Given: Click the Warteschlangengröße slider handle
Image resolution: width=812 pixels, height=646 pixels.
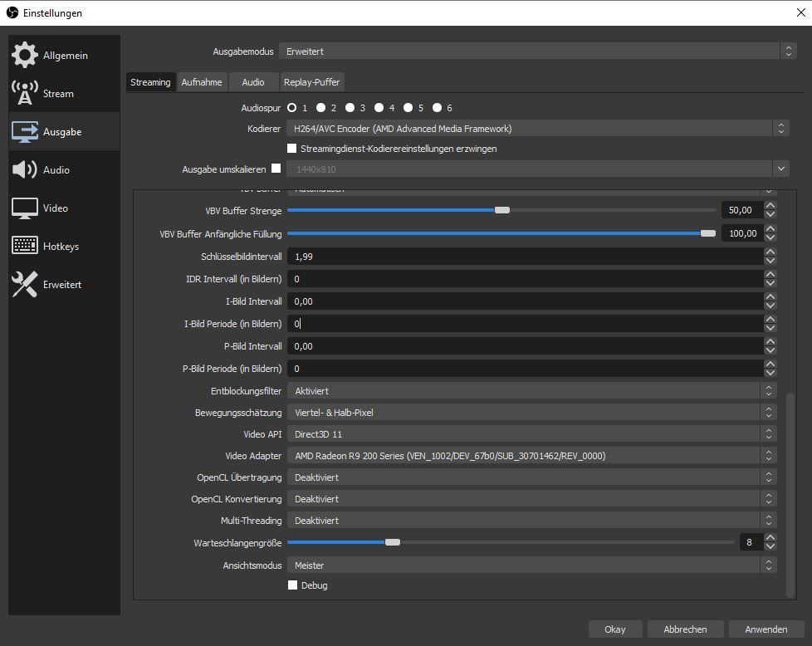Looking at the screenshot, I should pos(393,542).
